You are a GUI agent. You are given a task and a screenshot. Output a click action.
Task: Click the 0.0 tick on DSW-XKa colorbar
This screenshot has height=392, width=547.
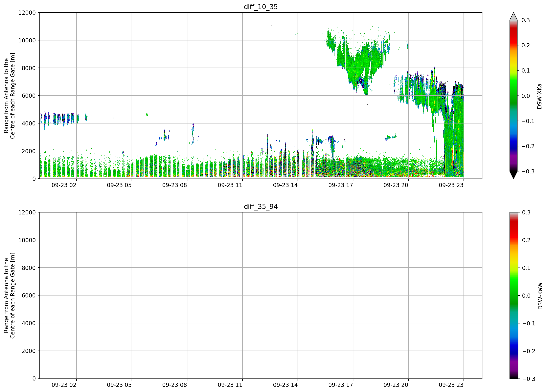(x=526, y=96)
